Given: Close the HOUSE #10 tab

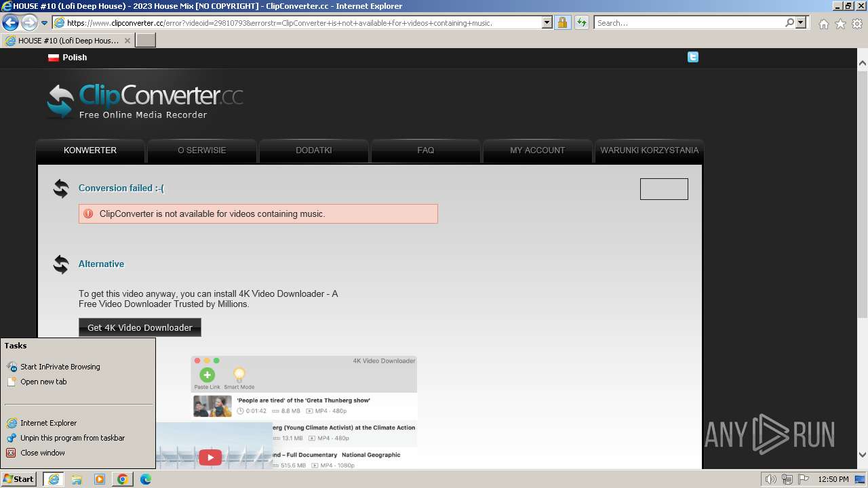Looking at the screenshot, I should click(x=127, y=41).
